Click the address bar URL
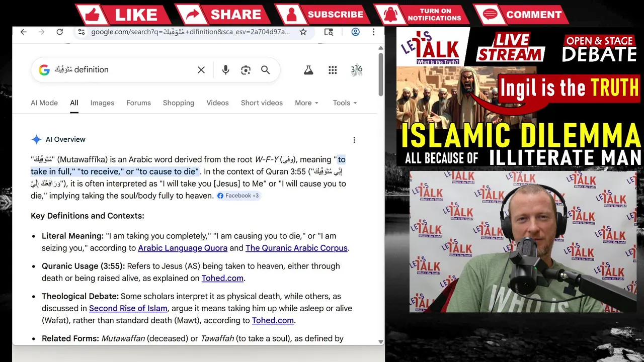 tap(191, 32)
